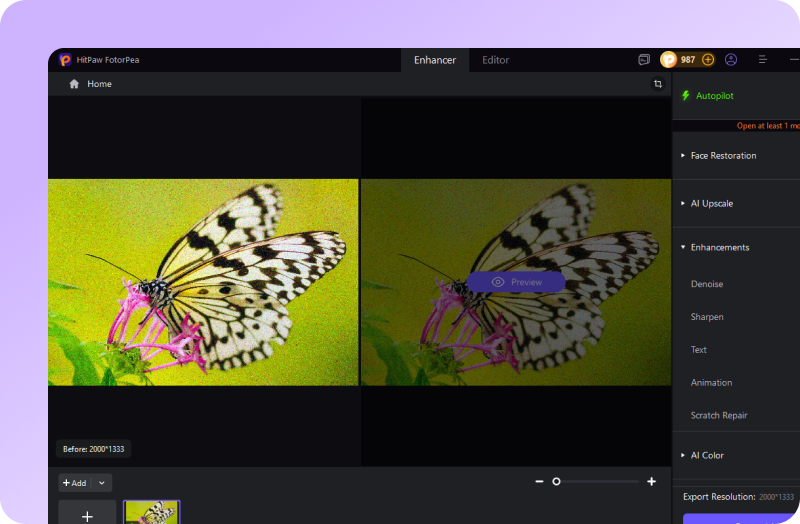Click the Home breadcrumb text
Screen dimensions: 800x524
point(99,84)
